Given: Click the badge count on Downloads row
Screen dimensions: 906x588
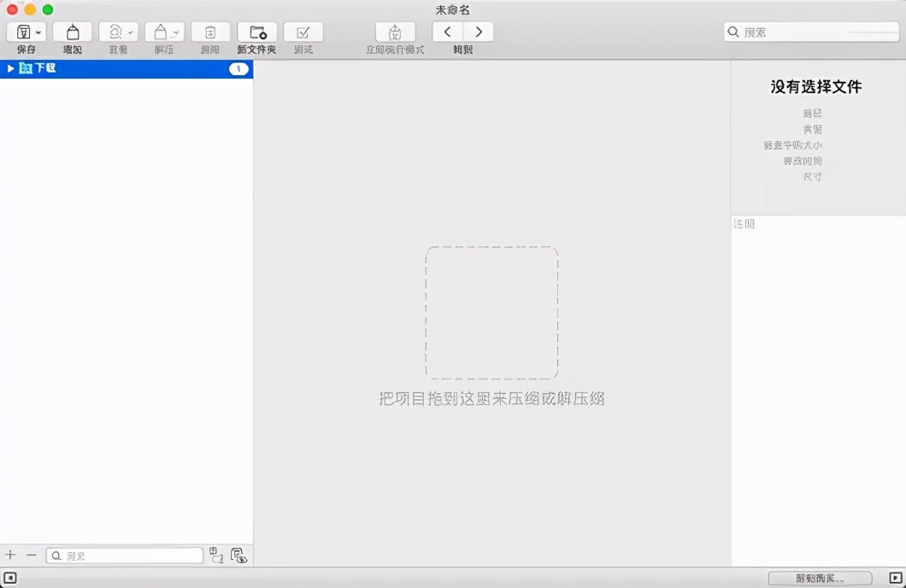Looking at the screenshot, I should click(238, 68).
